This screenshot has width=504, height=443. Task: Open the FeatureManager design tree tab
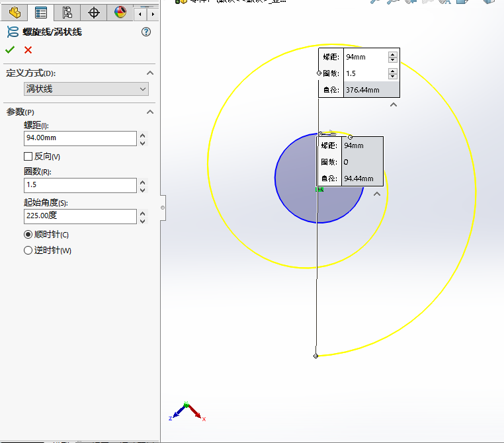[x=15, y=13]
